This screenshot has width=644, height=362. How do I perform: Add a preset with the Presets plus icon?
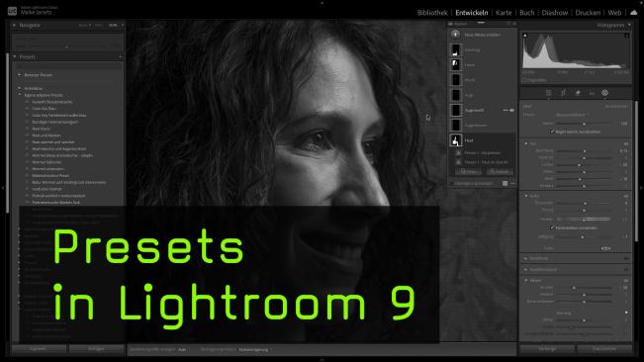pyautogui.click(x=121, y=56)
